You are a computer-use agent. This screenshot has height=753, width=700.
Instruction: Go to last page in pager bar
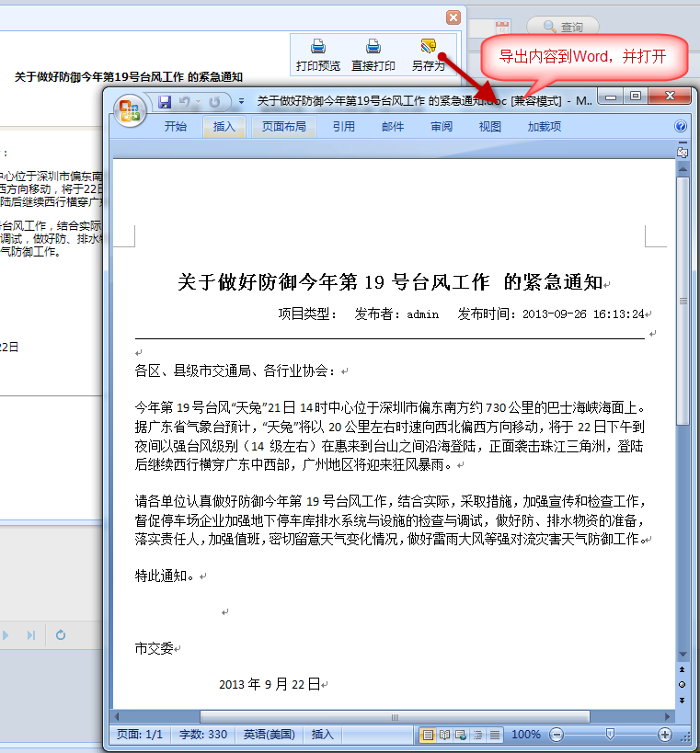click(31, 635)
